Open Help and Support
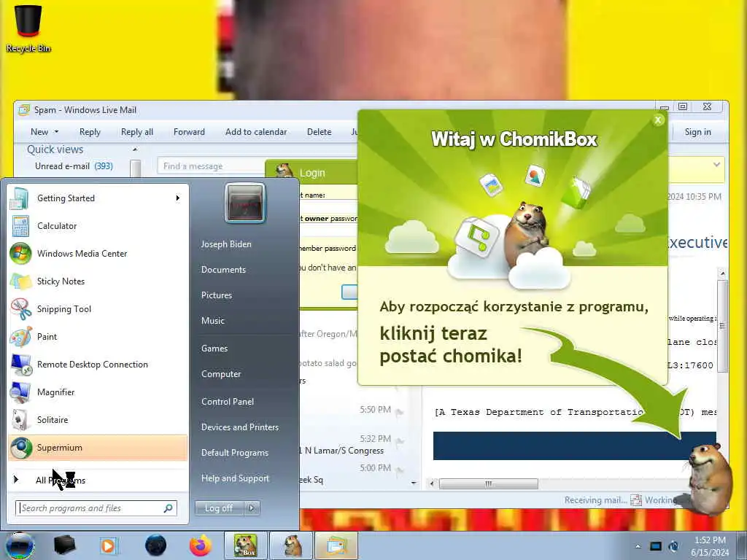Viewport: 747px width, 560px height. pyautogui.click(x=235, y=478)
